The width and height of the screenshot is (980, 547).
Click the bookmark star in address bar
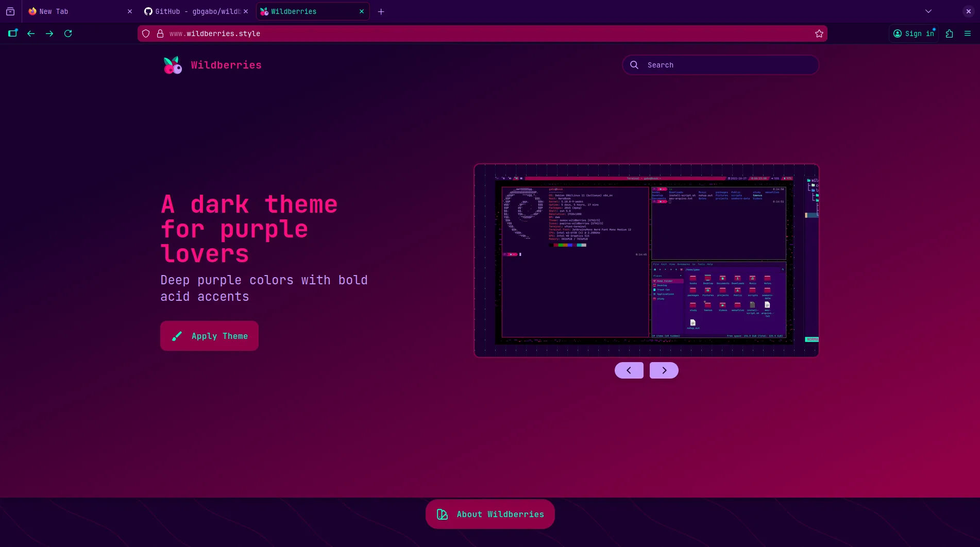[x=819, y=34]
